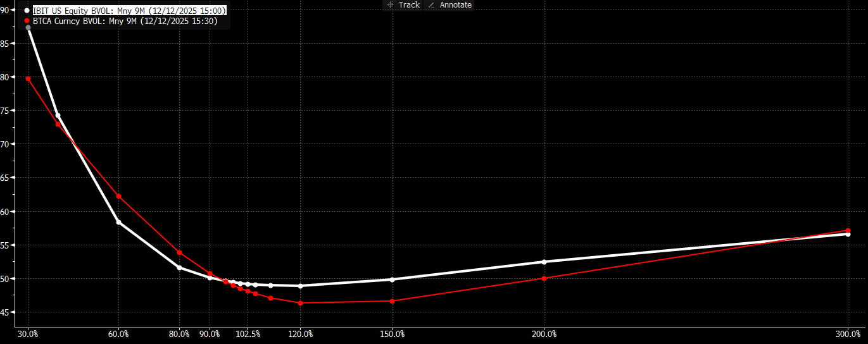
Task: Click the 60 y-axis volatility label
Action: pos(4,211)
